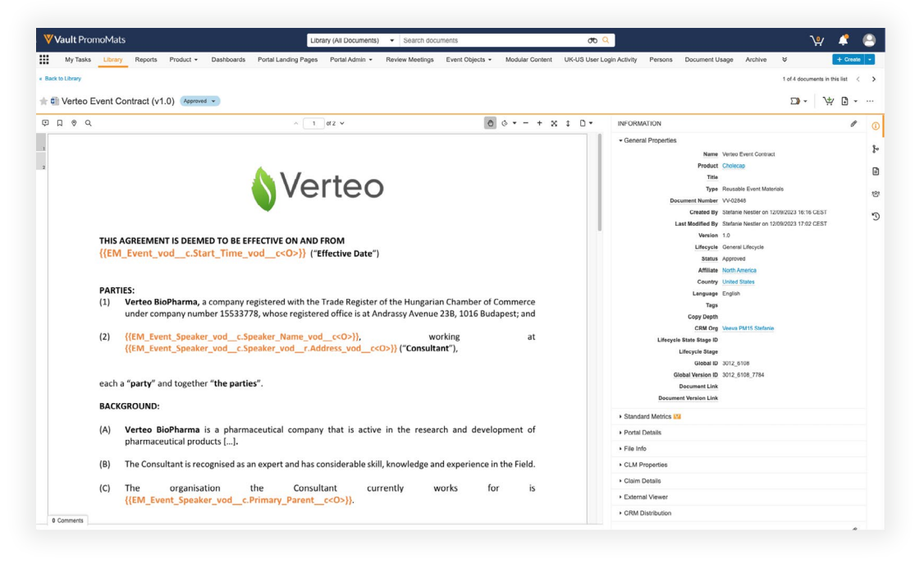Expand Standard Metrics section

647,417
